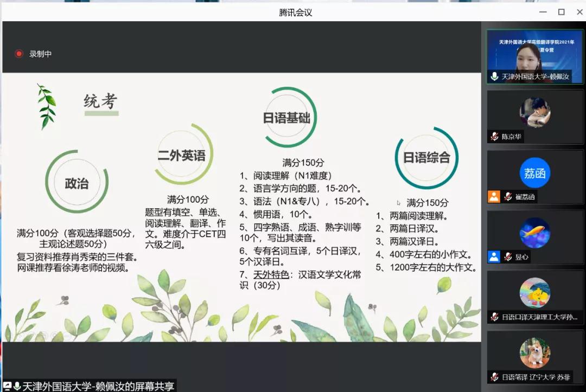Click the corgi avatar of 苏菲
The width and height of the screenshot is (586, 392).
point(535,352)
